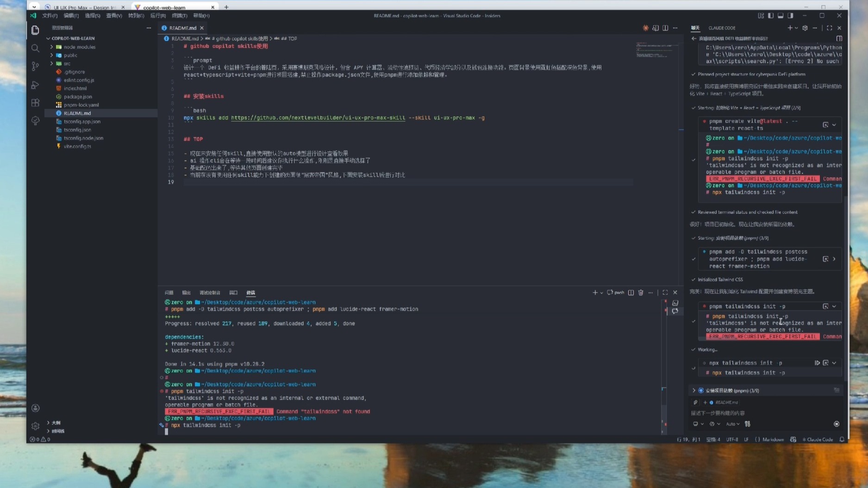Open index.html in the explorer

75,88
